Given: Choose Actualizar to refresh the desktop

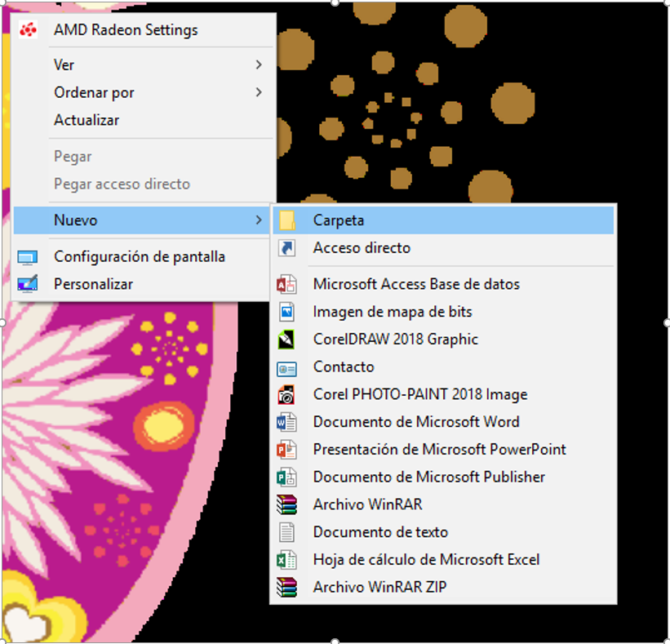Looking at the screenshot, I should point(144,120).
